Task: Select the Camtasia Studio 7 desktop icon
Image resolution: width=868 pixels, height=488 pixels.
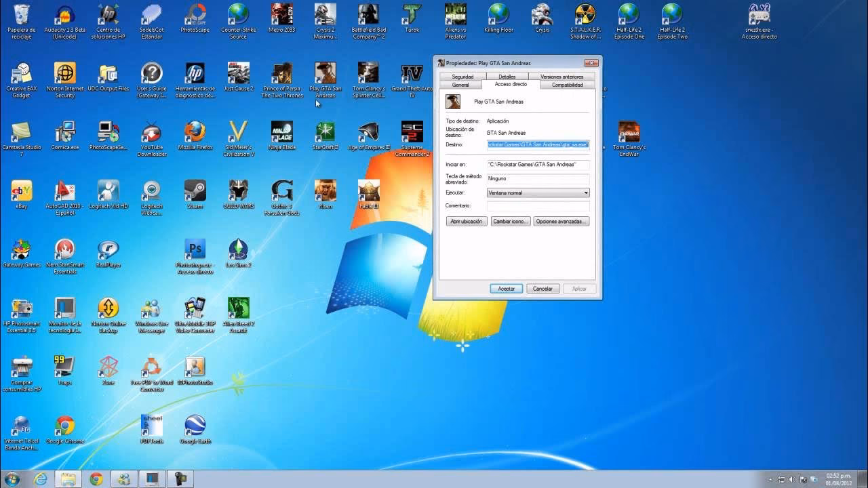Action: click(21, 138)
